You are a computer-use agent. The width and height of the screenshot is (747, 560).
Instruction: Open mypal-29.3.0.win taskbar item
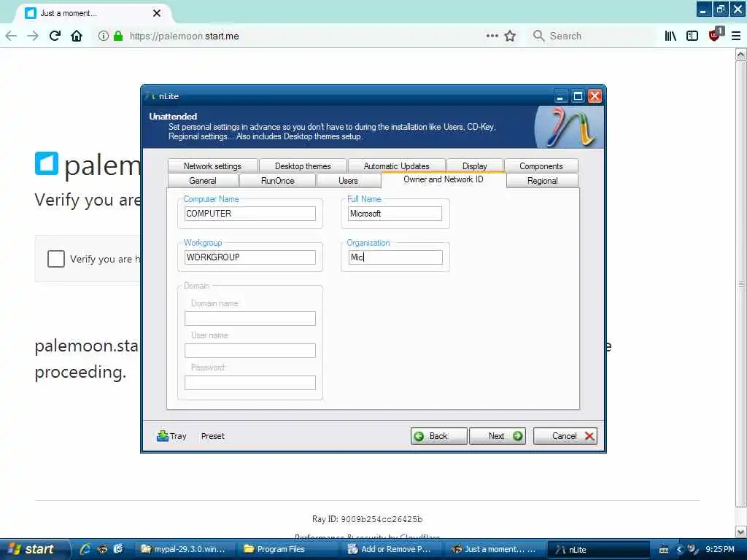pos(183,549)
